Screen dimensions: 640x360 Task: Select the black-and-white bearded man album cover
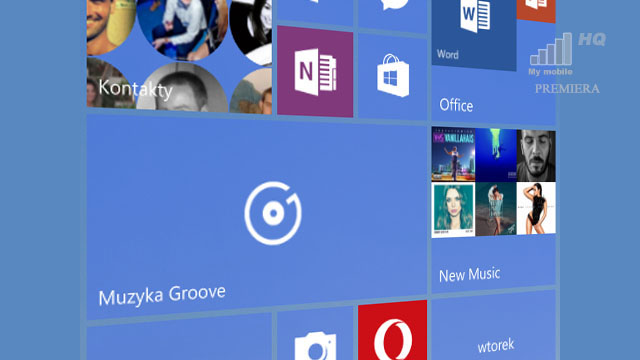(x=536, y=156)
